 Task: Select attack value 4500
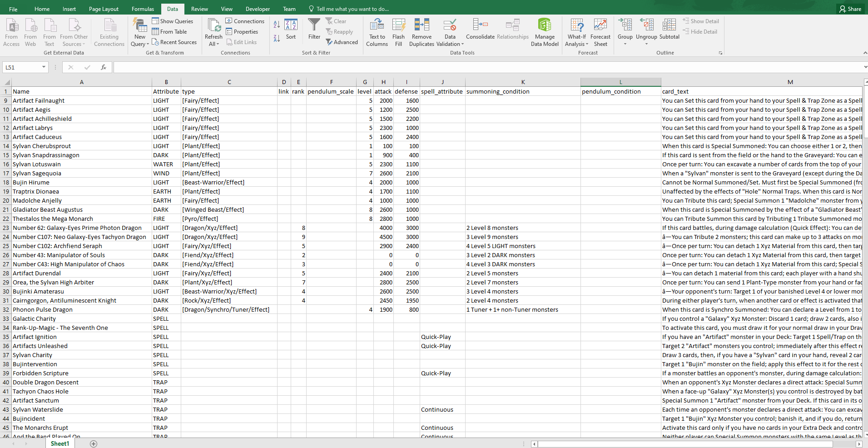tap(383, 237)
